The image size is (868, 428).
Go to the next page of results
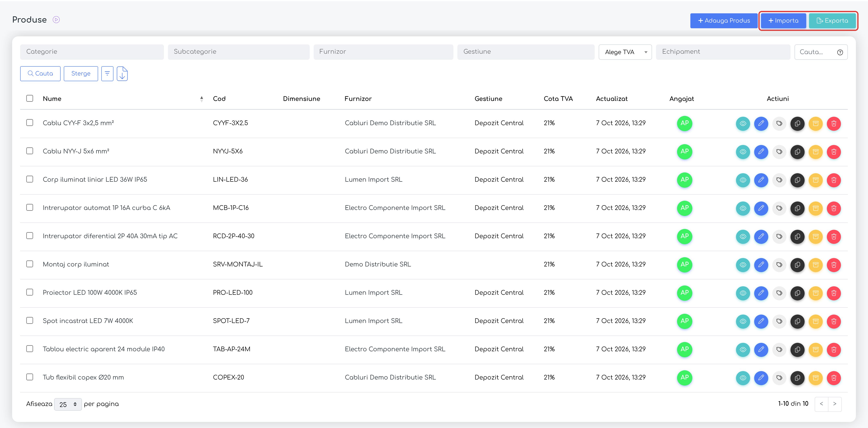[x=834, y=404]
